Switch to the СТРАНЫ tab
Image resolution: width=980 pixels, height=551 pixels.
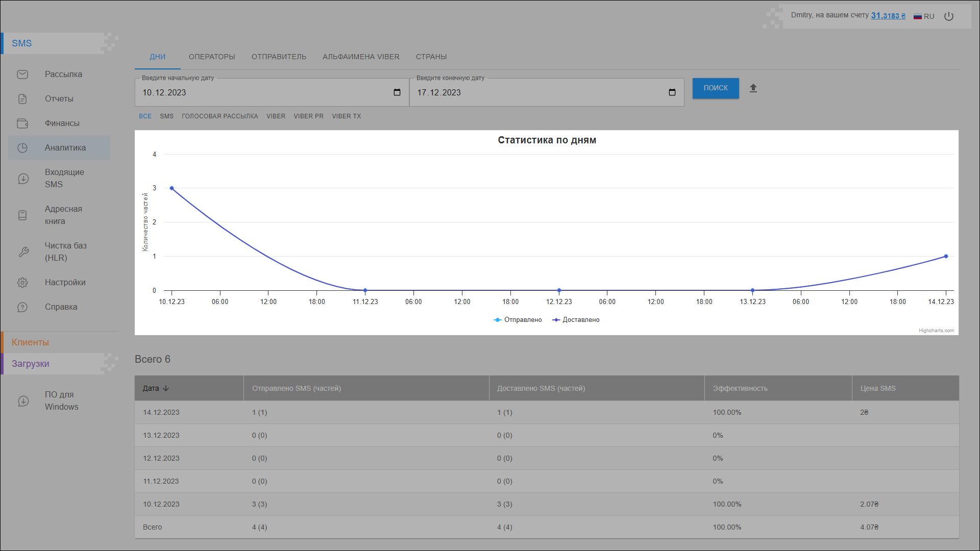tap(431, 57)
